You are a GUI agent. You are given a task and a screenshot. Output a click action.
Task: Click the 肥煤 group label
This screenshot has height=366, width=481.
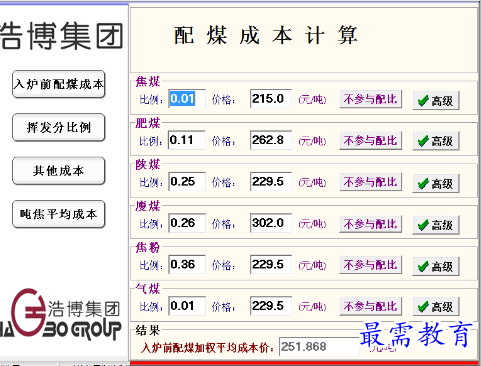148,123
